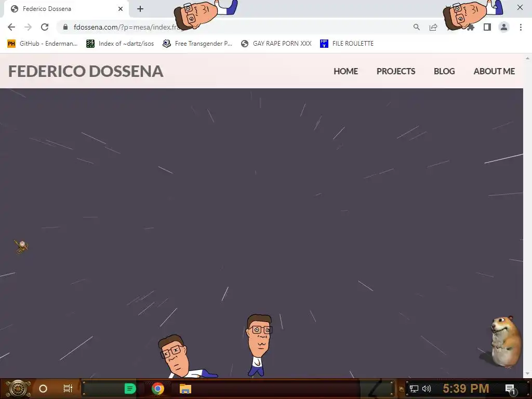Click the zoom magnifier icon in address bar
The width and height of the screenshot is (532, 399).
[x=416, y=27]
